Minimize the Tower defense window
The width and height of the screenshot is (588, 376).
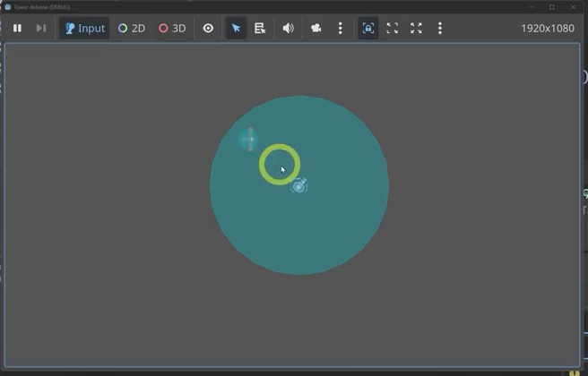tap(531, 7)
